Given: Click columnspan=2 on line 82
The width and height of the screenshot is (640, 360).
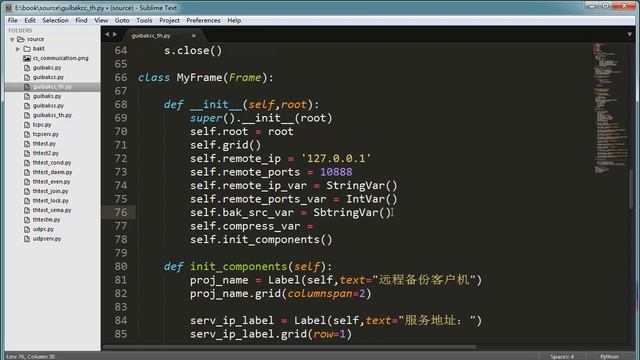Looking at the screenshot, I should [x=326, y=294].
